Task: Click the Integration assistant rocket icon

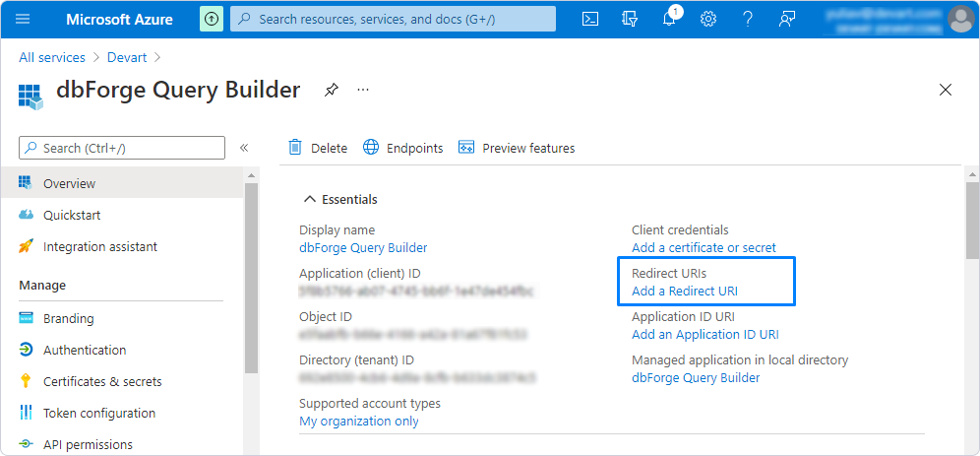Action: 26,246
